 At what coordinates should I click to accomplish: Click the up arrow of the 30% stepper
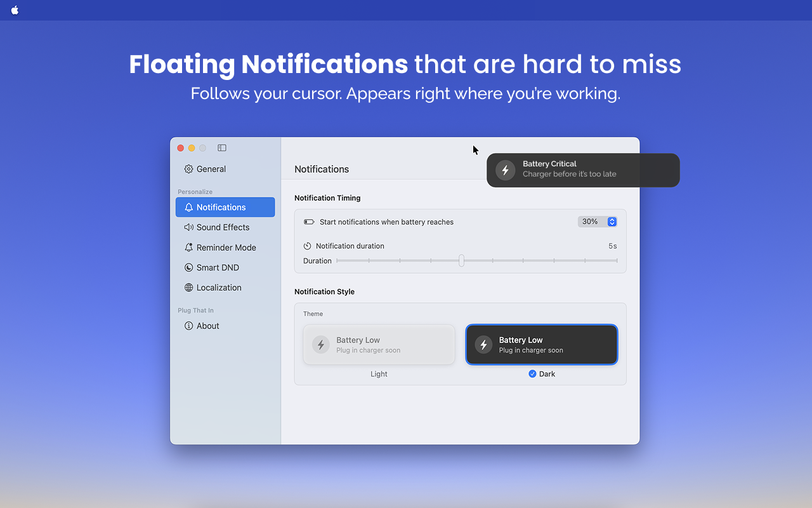(612, 219)
